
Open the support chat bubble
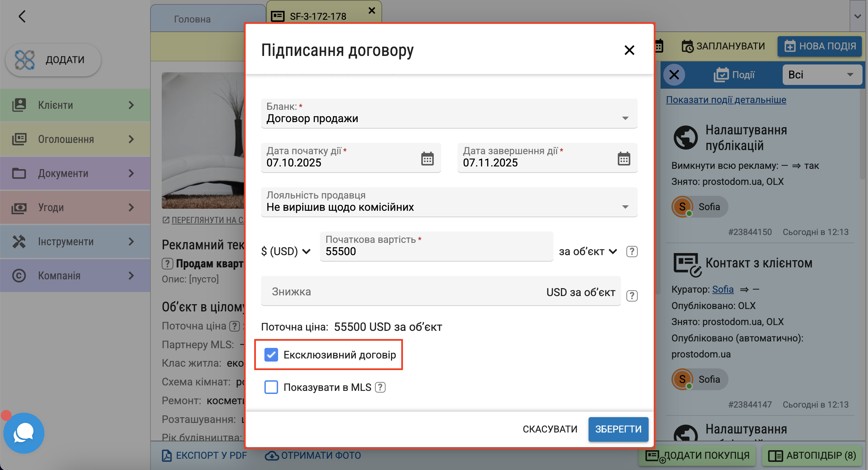tap(24, 433)
